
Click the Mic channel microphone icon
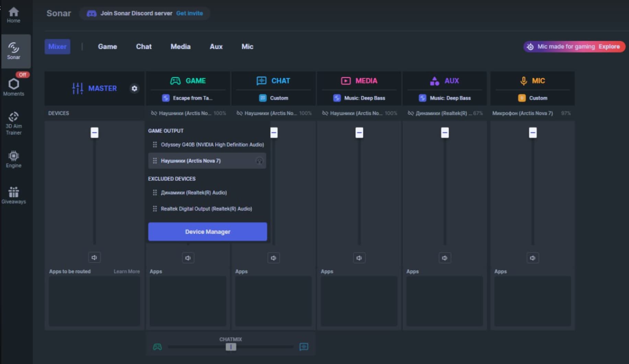point(524,81)
